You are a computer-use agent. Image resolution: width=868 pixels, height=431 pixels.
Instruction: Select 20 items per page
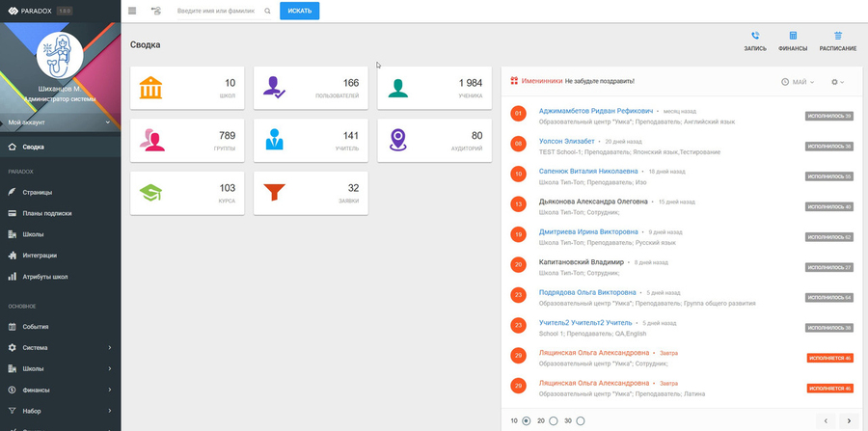click(553, 421)
